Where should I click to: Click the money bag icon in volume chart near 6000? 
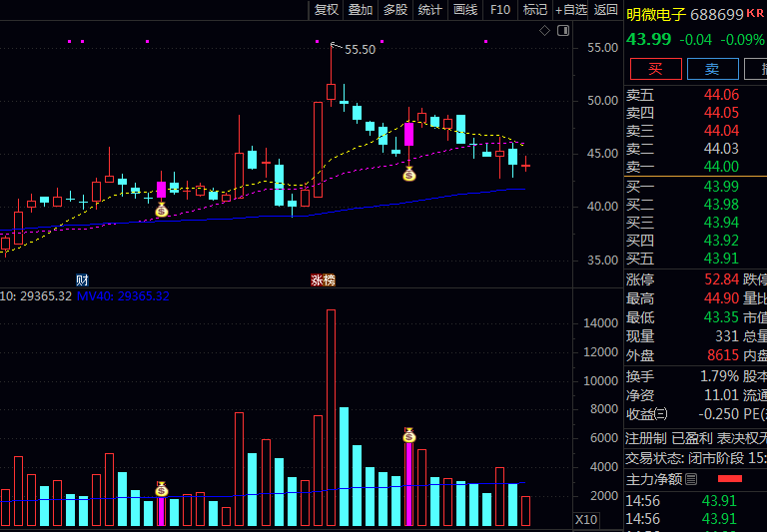(408, 435)
